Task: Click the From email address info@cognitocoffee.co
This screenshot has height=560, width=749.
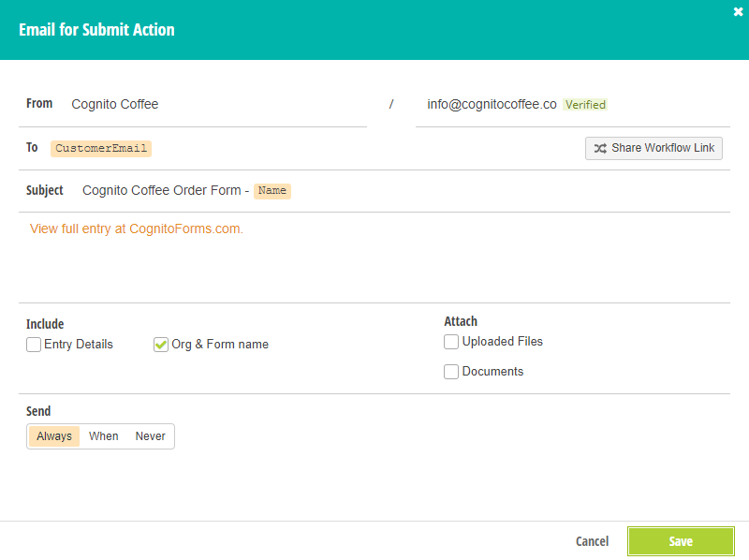Action: tap(492, 104)
